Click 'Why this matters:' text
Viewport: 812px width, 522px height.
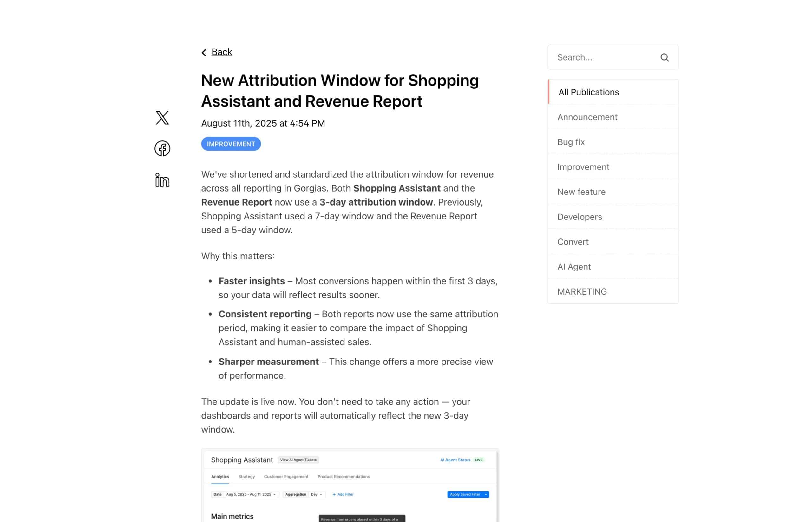238,256
